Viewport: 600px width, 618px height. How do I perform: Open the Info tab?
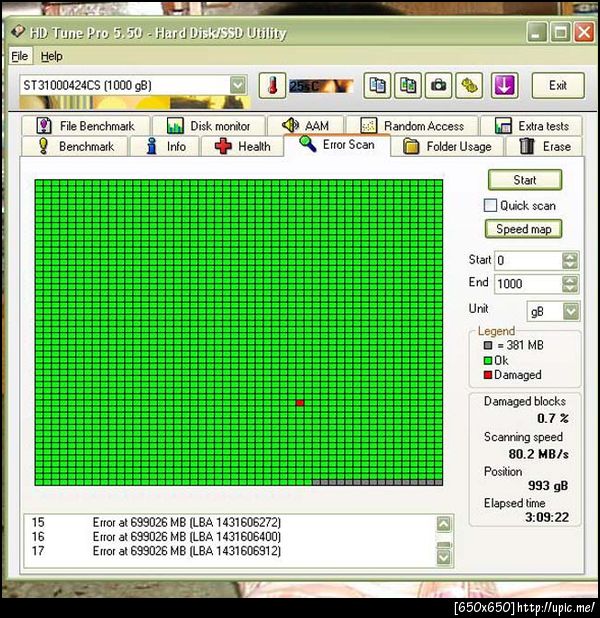point(165,146)
